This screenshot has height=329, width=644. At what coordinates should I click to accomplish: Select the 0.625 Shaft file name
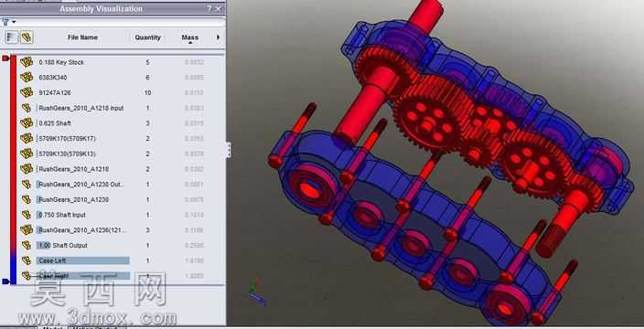55,123
